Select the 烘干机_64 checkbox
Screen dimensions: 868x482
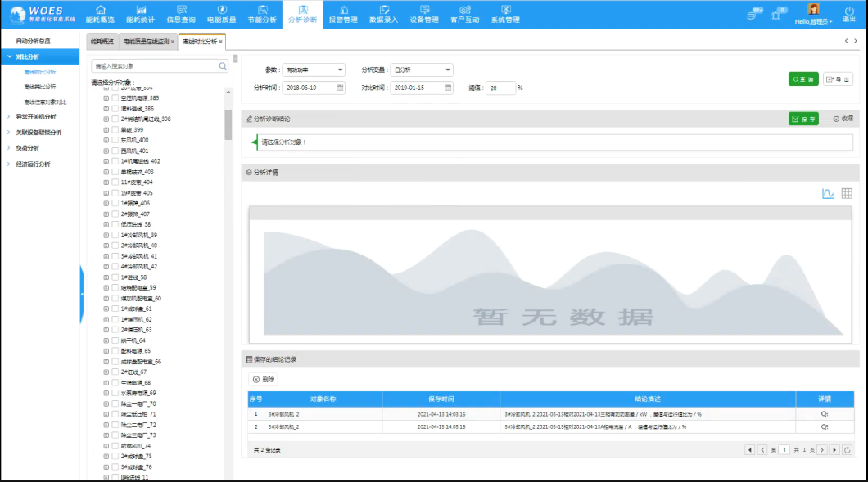click(x=115, y=340)
